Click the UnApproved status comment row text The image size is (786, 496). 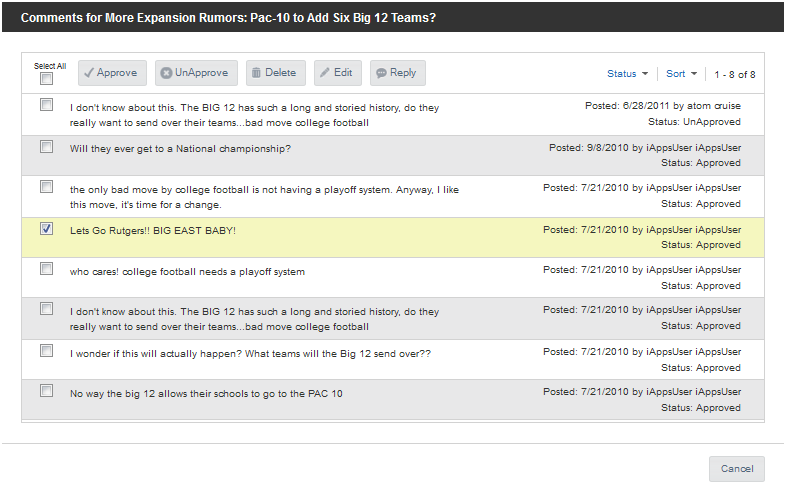(x=254, y=115)
